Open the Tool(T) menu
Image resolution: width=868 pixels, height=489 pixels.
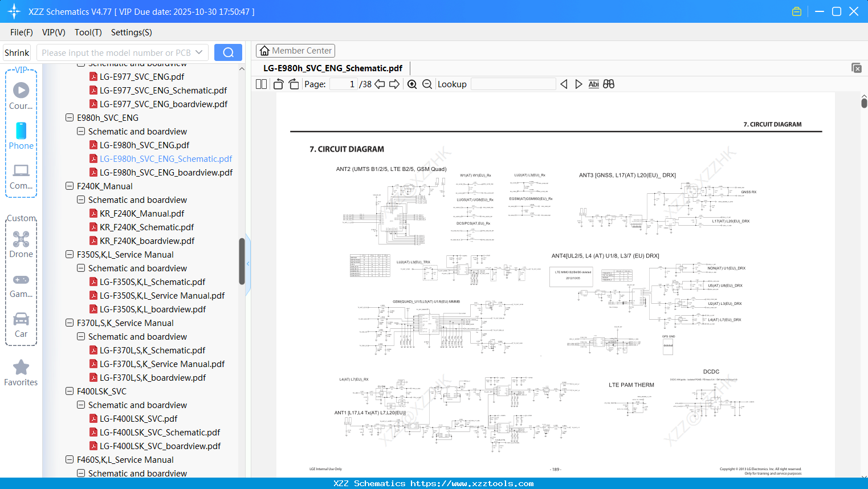point(88,32)
